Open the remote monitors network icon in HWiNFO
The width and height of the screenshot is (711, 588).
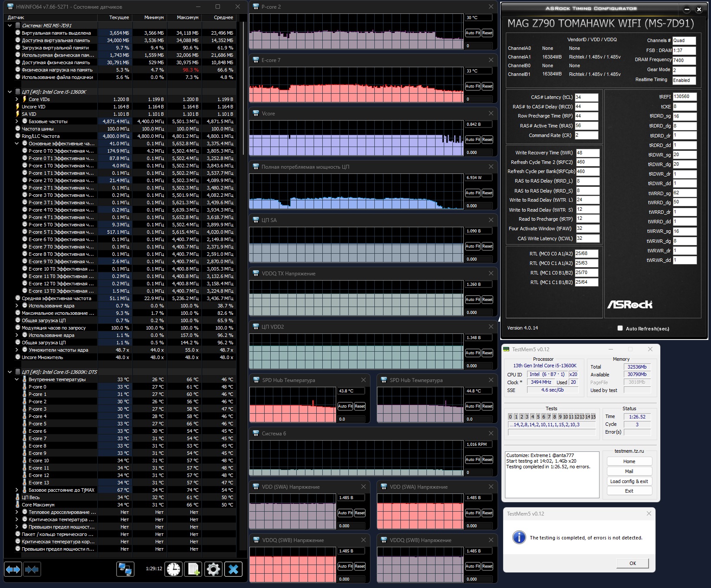click(125, 569)
